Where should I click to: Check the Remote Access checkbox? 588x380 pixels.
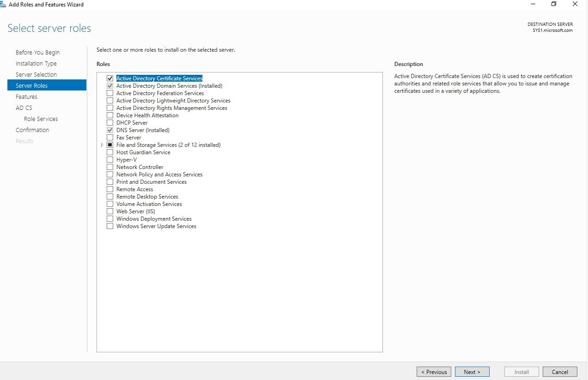(x=110, y=189)
